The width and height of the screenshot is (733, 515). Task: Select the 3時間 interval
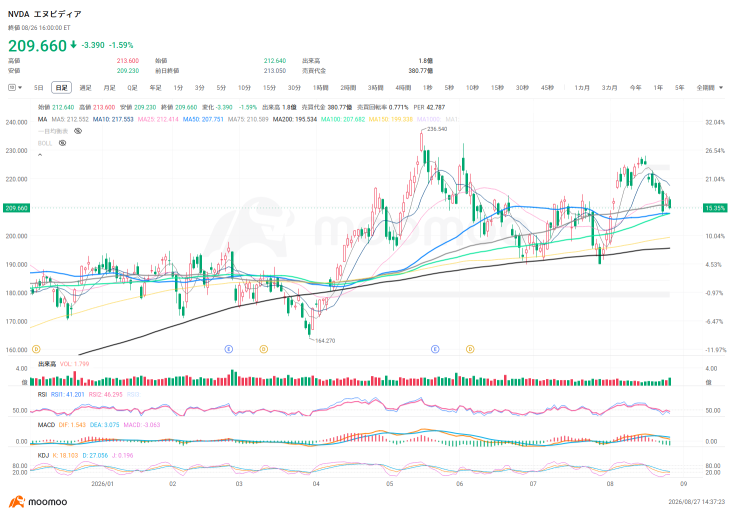375,87
